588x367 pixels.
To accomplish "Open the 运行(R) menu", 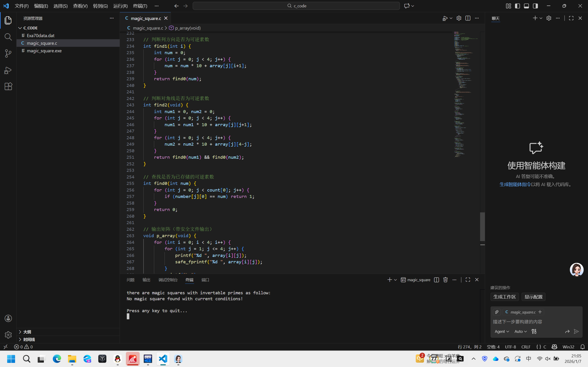I will (x=120, y=6).
